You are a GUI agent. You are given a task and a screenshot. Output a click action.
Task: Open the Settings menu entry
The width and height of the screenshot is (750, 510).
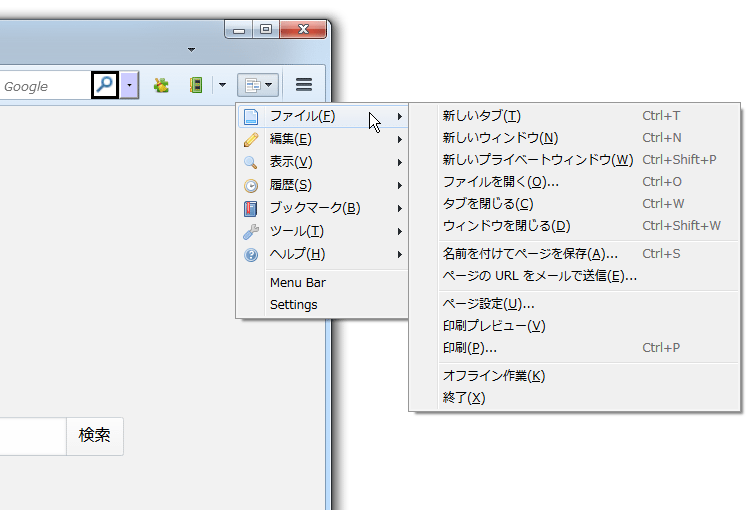323,305
